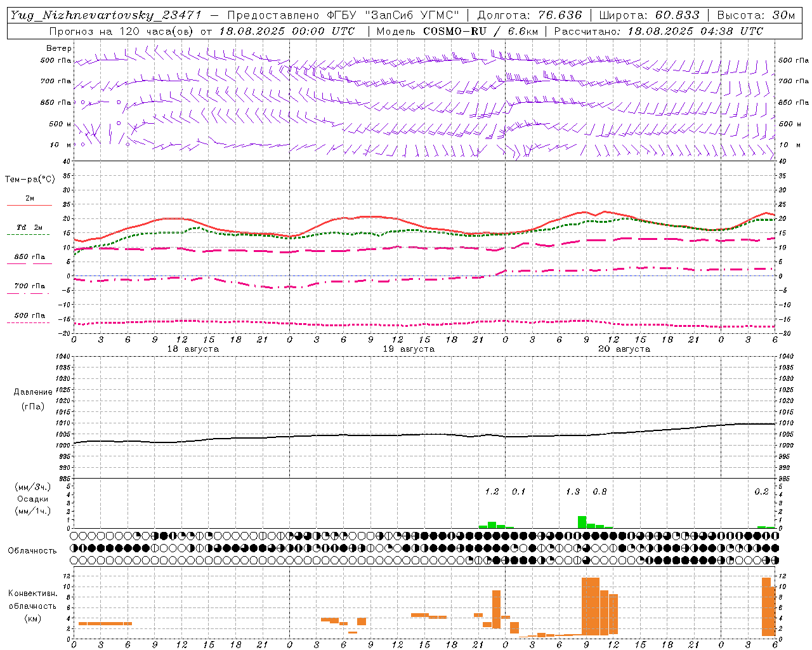Click tallest green precipitation bar under 1.3

click(582, 522)
